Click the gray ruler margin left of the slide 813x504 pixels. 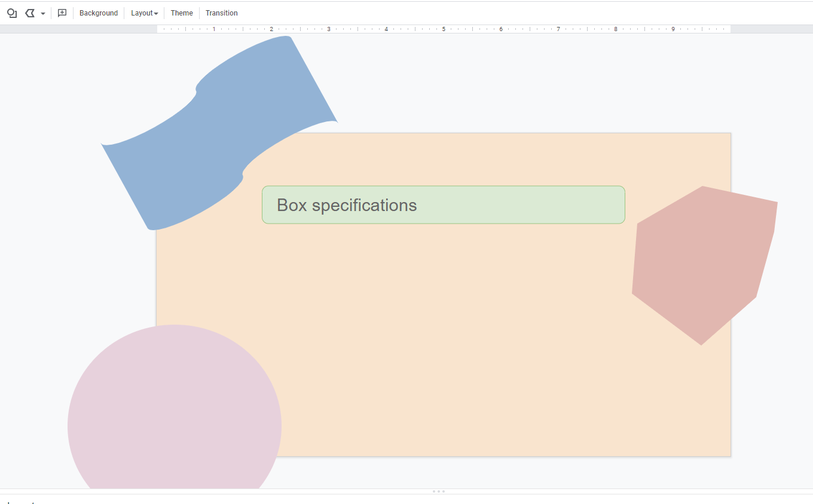coord(78,29)
